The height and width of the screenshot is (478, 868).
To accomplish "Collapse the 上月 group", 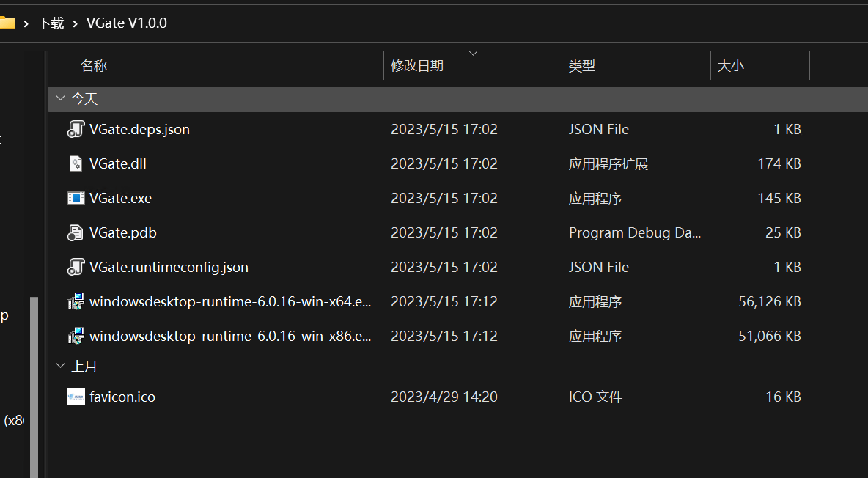I will coord(60,366).
